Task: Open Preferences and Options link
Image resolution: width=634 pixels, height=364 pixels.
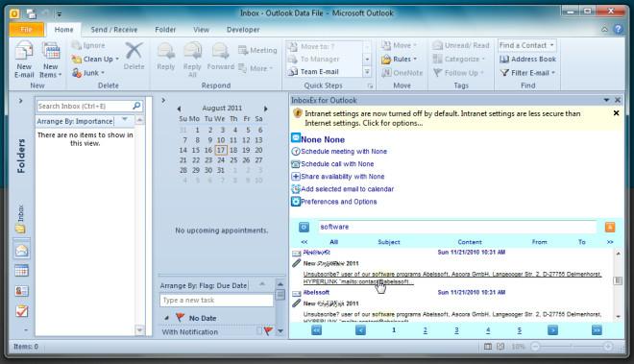Action: click(x=338, y=202)
